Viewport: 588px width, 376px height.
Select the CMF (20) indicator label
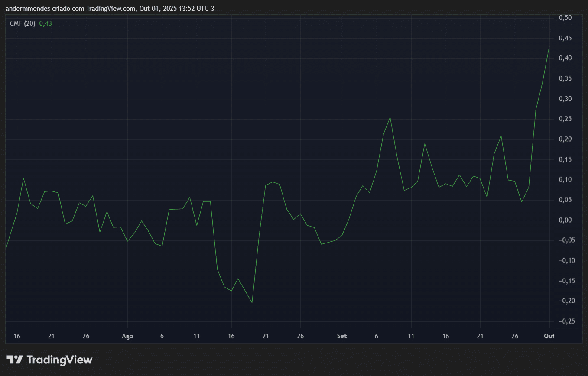(23, 23)
